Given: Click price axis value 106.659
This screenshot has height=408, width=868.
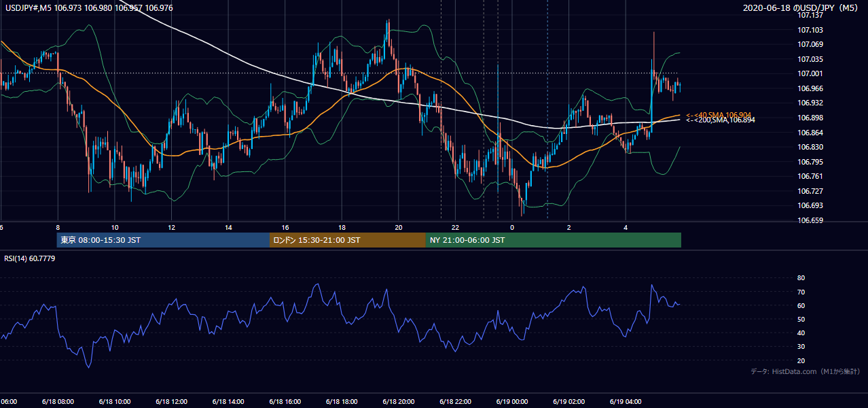Looking at the screenshot, I should (x=810, y=220).
